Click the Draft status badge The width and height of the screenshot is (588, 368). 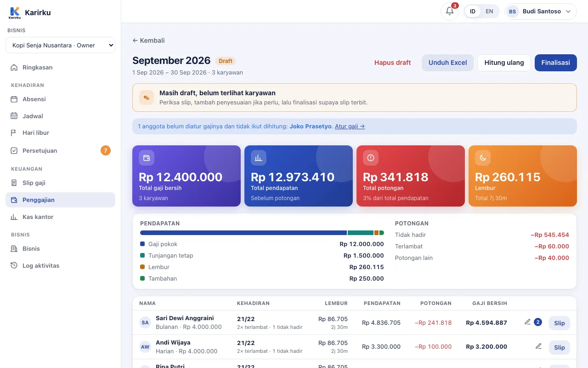click(226, 61)
